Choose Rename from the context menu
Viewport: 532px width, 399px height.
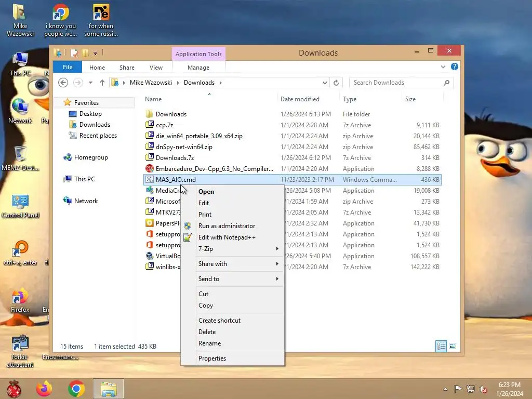232,343
